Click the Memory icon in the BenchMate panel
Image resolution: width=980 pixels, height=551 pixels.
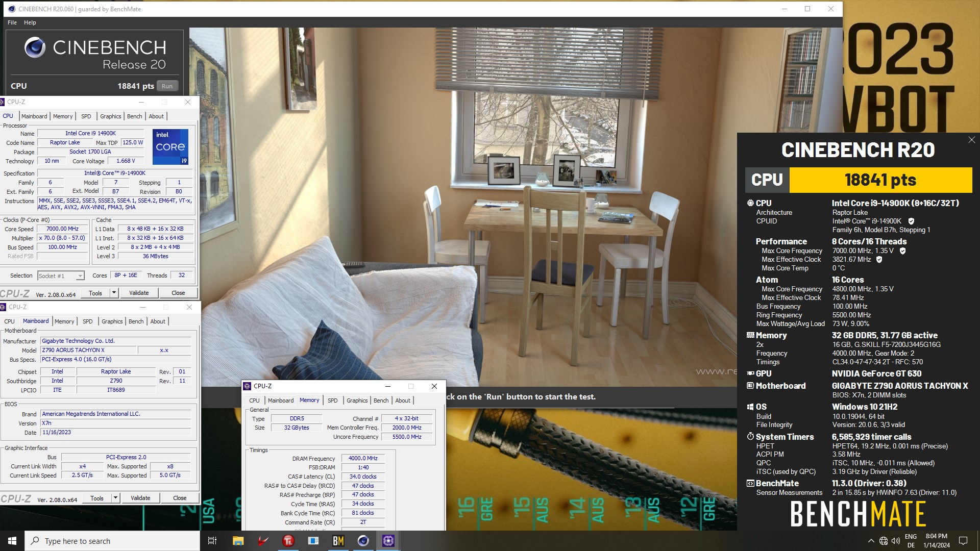tap(750, 335)
